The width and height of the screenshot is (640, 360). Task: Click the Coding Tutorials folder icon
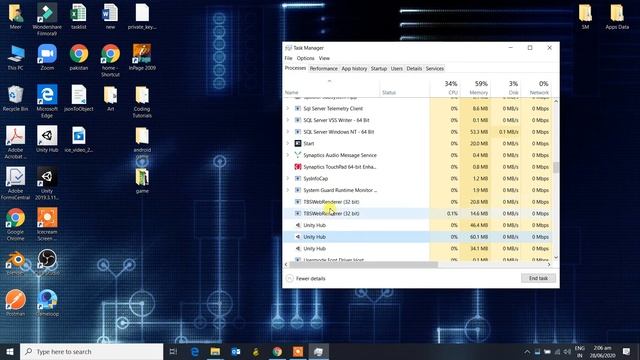point(142,102)
